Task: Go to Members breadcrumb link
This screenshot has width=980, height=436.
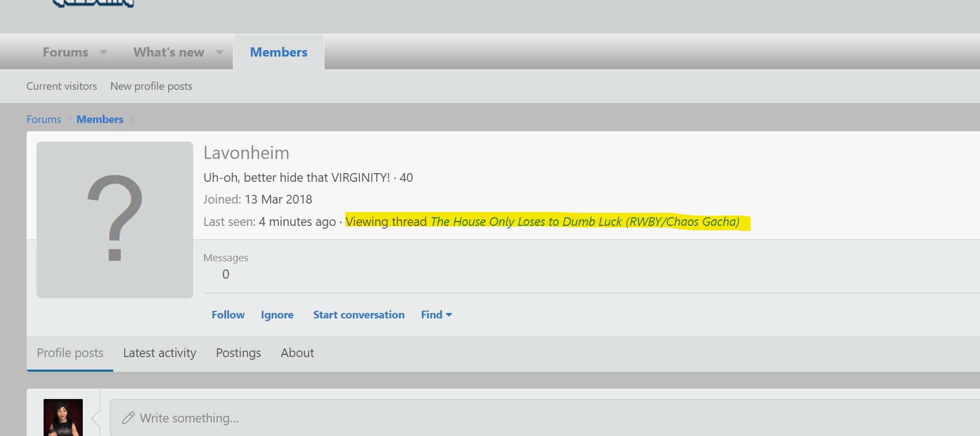Action: click(x=100, y=119)
